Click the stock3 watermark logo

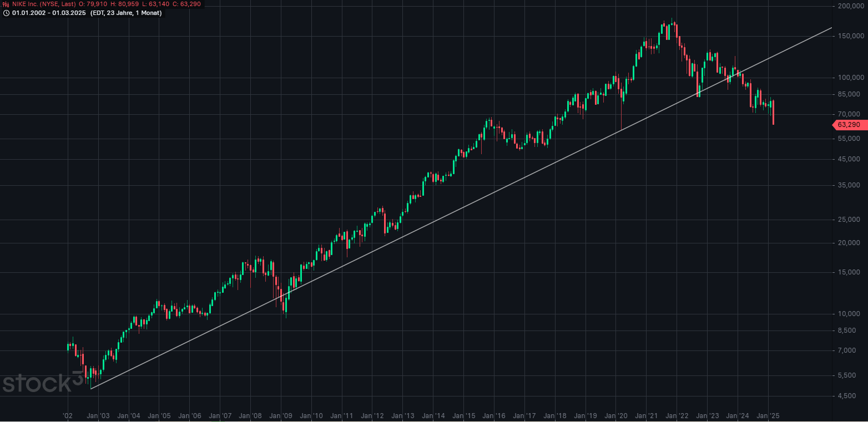(x=42, y=383)
